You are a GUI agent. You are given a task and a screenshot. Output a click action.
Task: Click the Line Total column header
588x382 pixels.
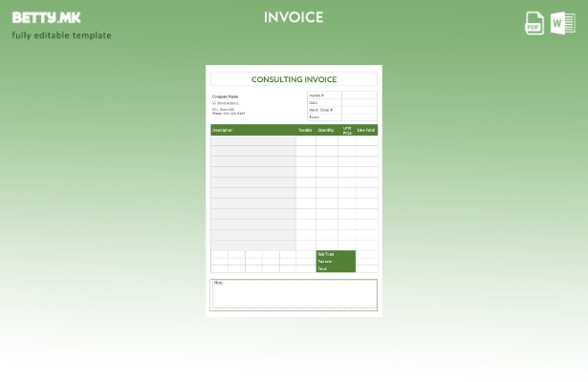coord(366,130)
